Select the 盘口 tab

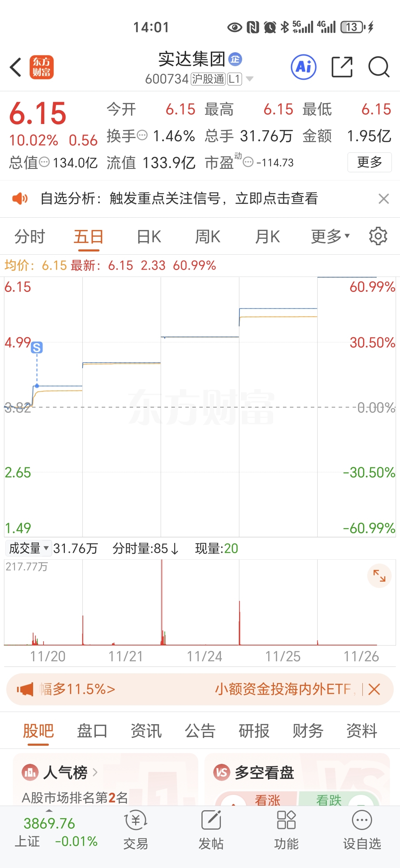click(x=92, y=731)
